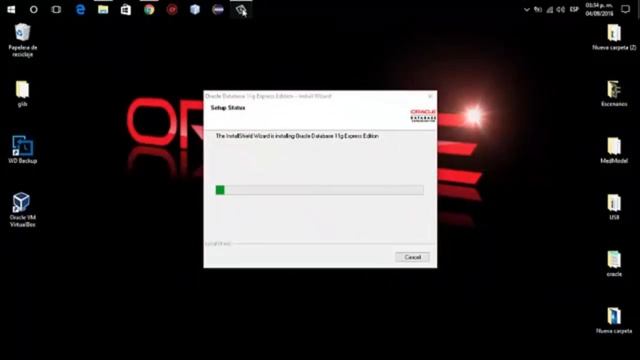Launch Google Chrome from taskbar
This screenshot has height=360, width=640.
(x=149, y=9)
